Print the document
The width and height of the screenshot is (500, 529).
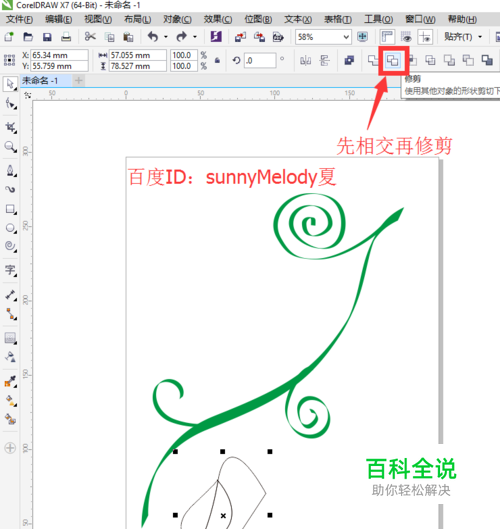[66, 36]
